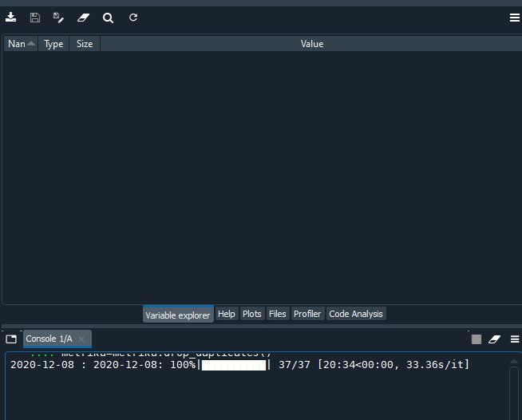Switch to the Help tab
The width and height of the screenshot is (522, 420).
pyautogui.click(x=227, y=314)
